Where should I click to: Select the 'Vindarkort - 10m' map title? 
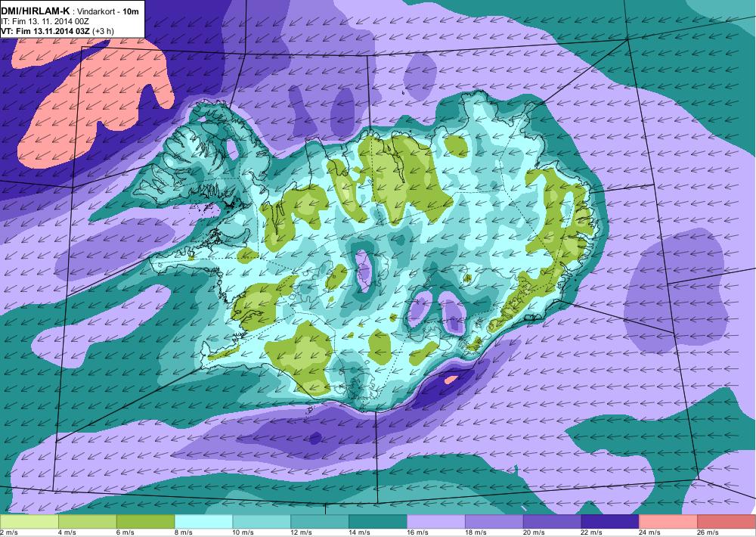[x=108, y=13]
